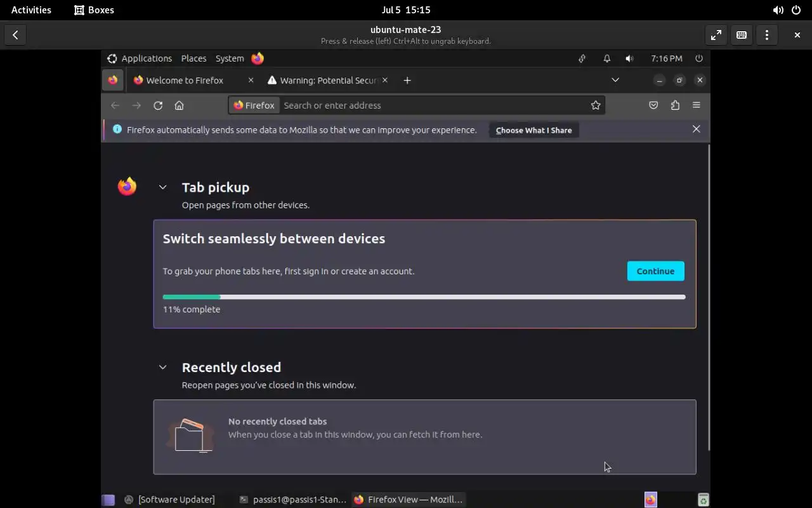This screenshot has height=508, width=812.
Task: Open Save to Pocket icon
Action: [x=653, y=105]
